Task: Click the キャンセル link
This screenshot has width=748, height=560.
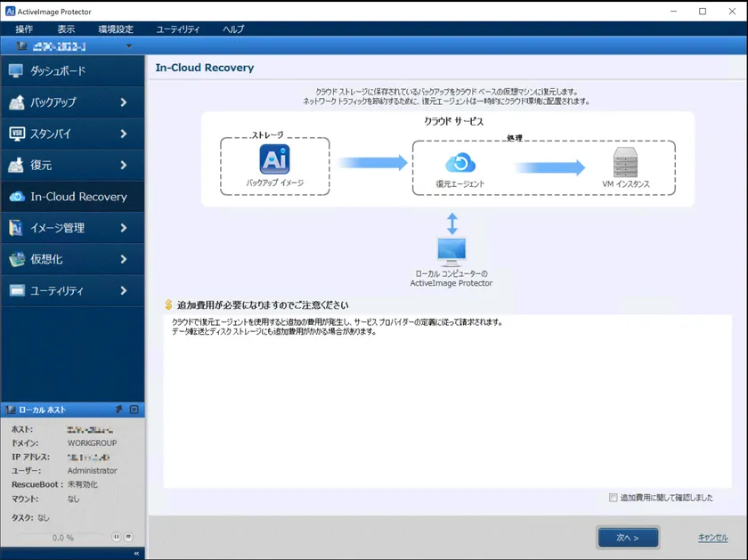Action: (x=712, y=538)
